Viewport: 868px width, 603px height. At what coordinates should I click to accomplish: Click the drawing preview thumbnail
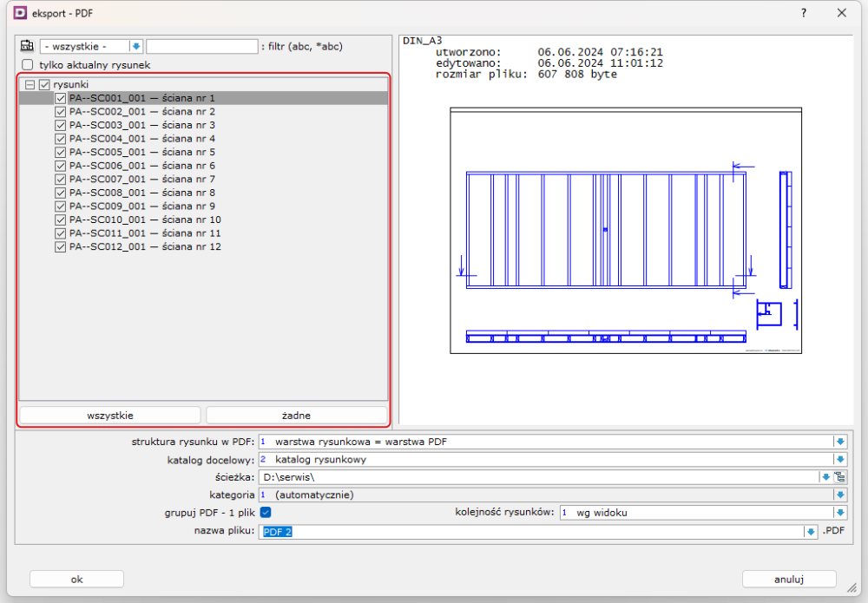[x=626, y=231]
